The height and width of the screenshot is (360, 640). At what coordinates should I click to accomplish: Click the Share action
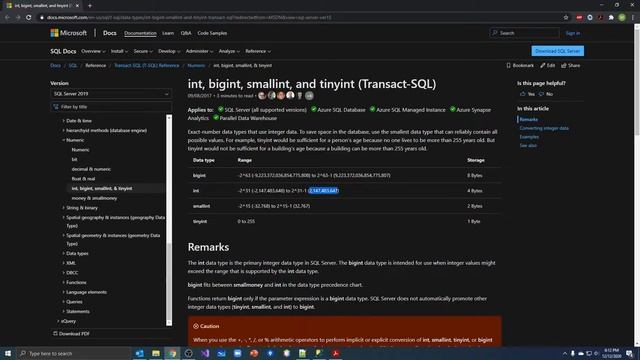571,65
